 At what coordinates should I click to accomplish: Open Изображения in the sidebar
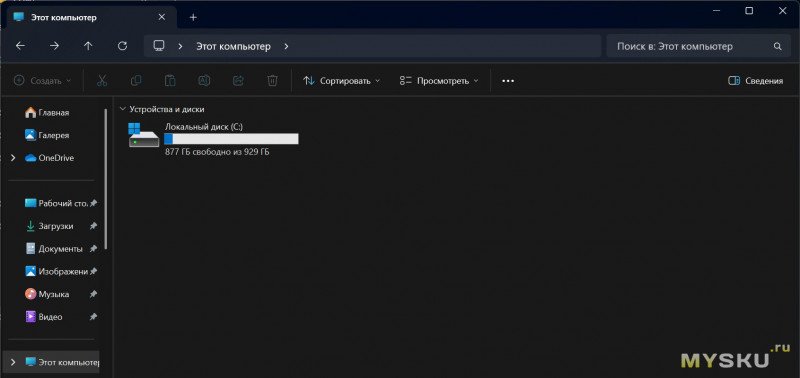pyautogui.click(x=56, y=271)
